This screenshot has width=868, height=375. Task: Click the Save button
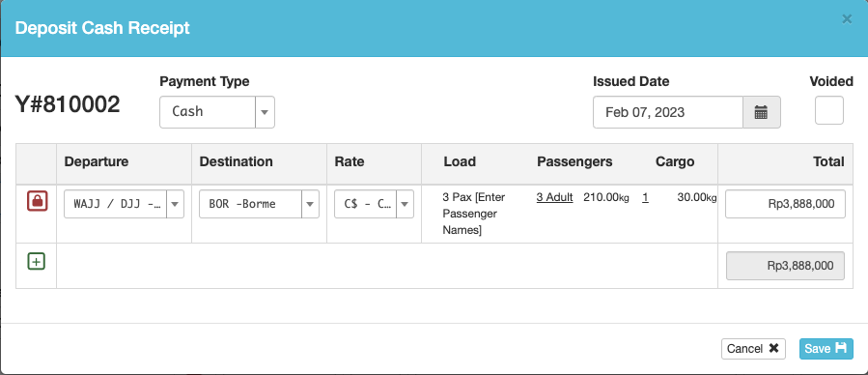[826, 348]
